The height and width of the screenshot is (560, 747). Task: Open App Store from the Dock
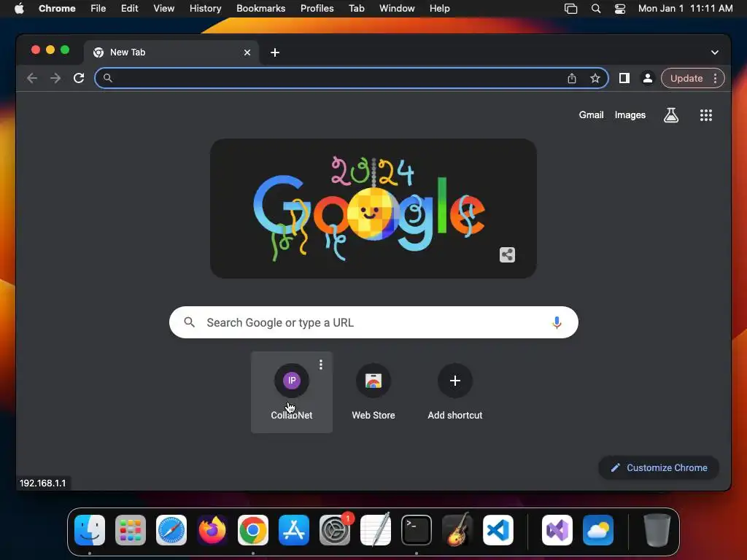(x=294, y=530)
